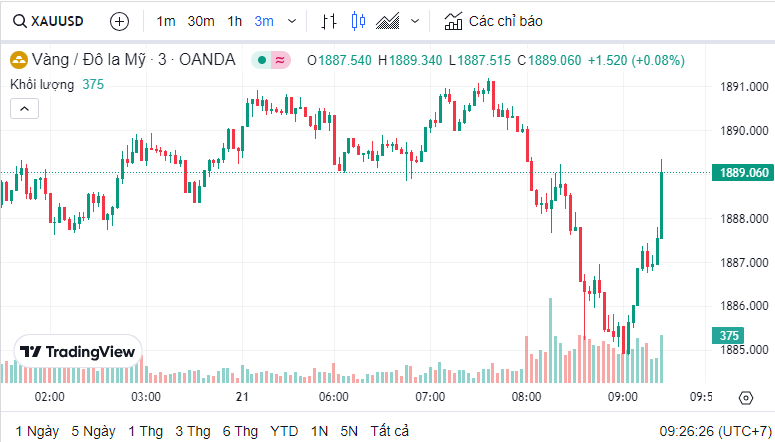The width and height of the screenshot is (775, 442).
Task: Choose the area chart style icon
Action: click(x=389, y=21)
